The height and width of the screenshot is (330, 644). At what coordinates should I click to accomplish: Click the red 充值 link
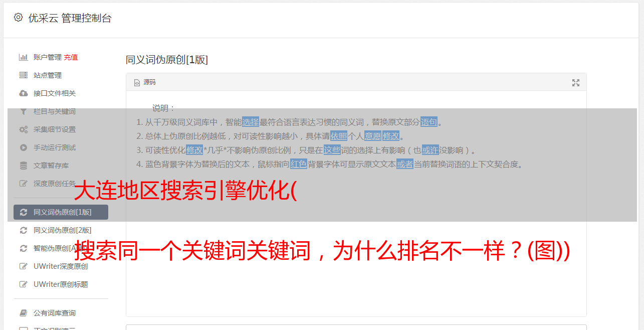pyautogui.click(x=71, y=57)
